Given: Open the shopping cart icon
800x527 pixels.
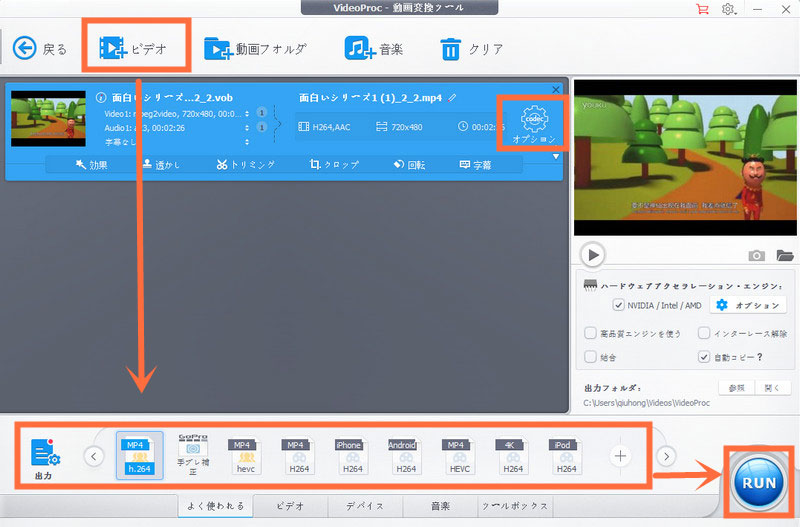Looking at the screenshot, I should pos(703,9).
